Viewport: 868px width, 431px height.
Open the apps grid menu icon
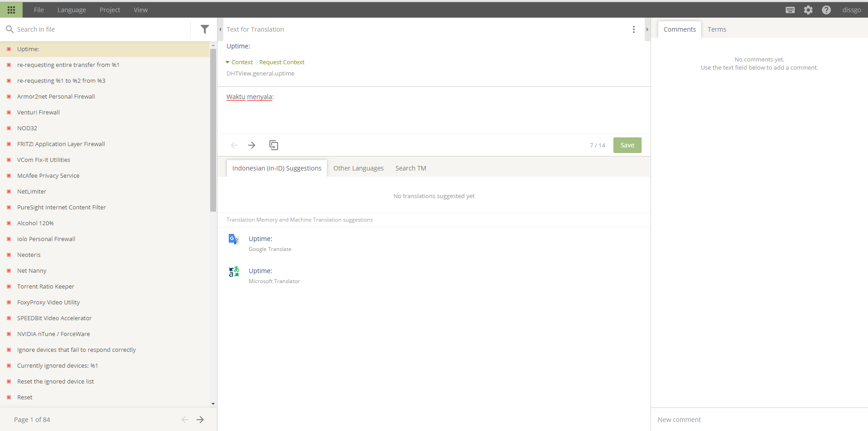[11, 10]
